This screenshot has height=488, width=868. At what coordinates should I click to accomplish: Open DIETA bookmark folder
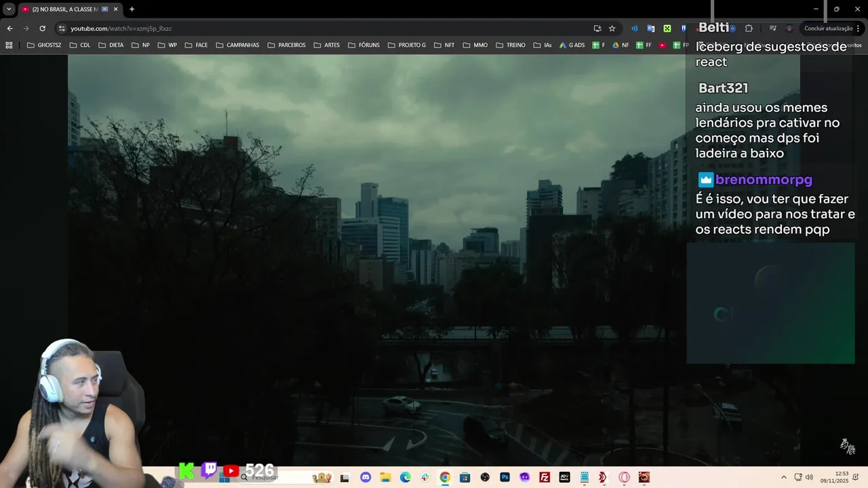pos(111,45)
